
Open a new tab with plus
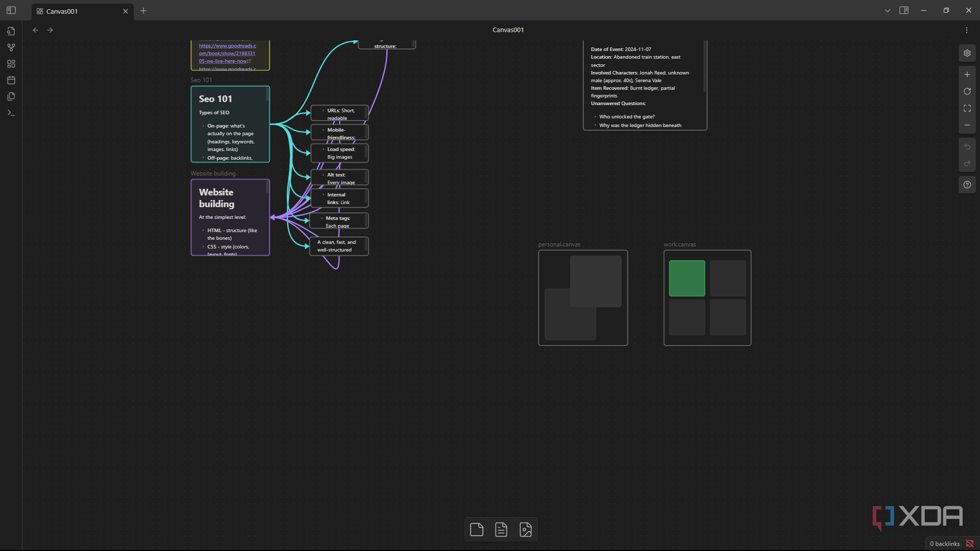coord(143,11)
